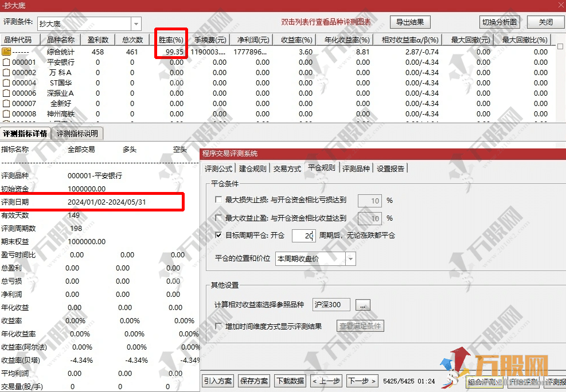Enable 增加时间维度方式显示评测结果 checkbox
Viewport: 566px width, 392px height.
point(218,326)
